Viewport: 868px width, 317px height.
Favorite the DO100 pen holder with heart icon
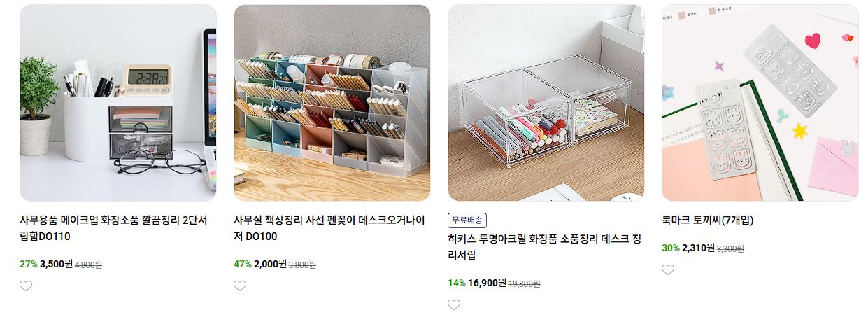(240, 286)
